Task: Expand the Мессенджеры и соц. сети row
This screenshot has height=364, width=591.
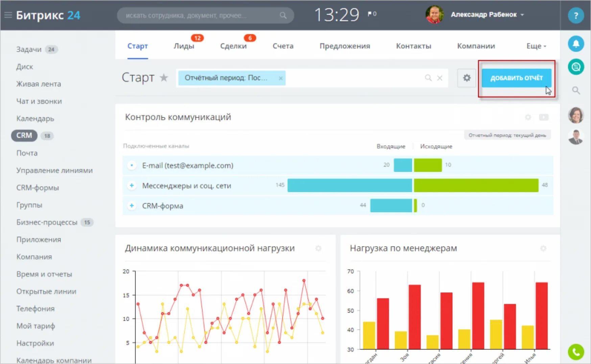Action: tap(132, 185)
